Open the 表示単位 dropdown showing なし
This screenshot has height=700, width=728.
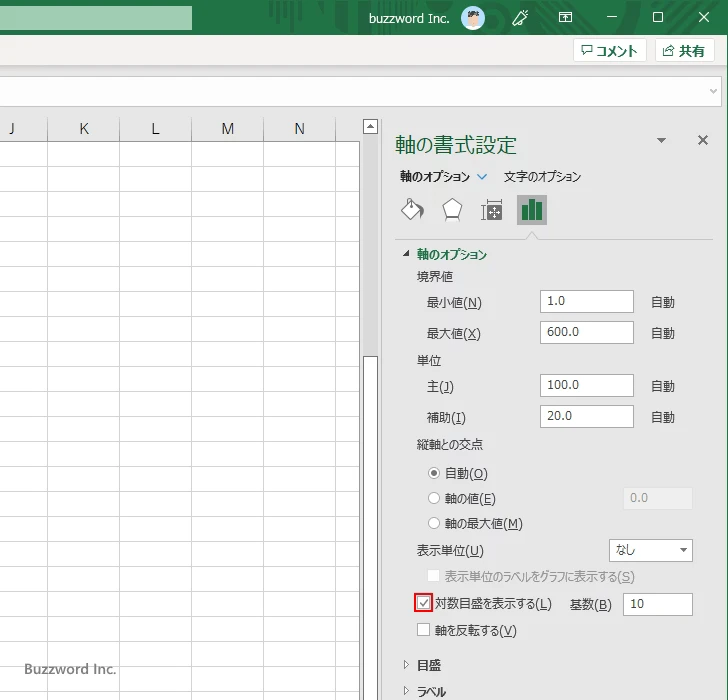click(650, 550)
